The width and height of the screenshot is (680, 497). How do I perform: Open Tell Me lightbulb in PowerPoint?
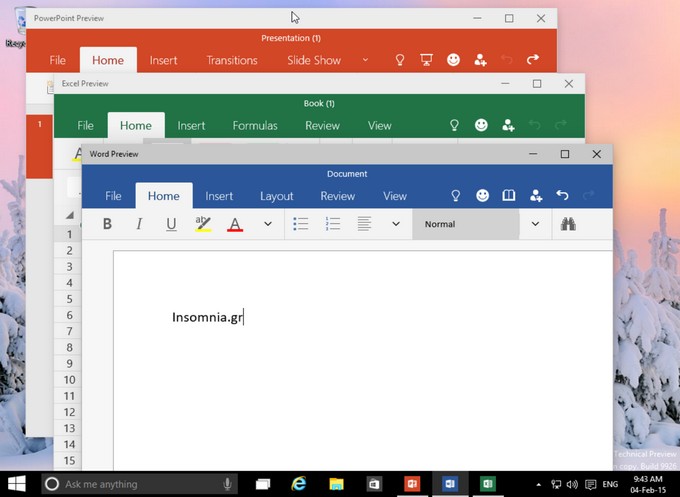pyautogui.click(x=400, y=60)
